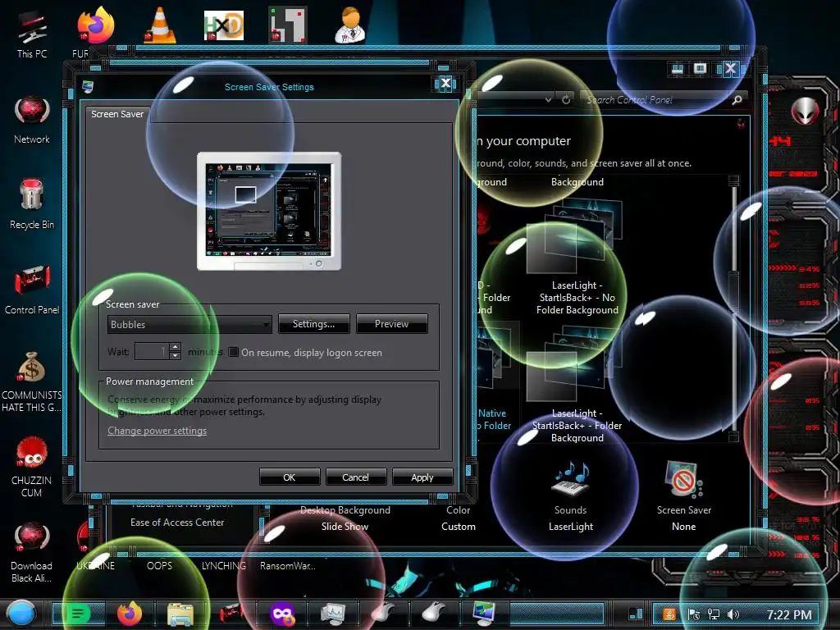The image size is (840, 630).
Task: Click the Preview button
Action: (391, 324)
